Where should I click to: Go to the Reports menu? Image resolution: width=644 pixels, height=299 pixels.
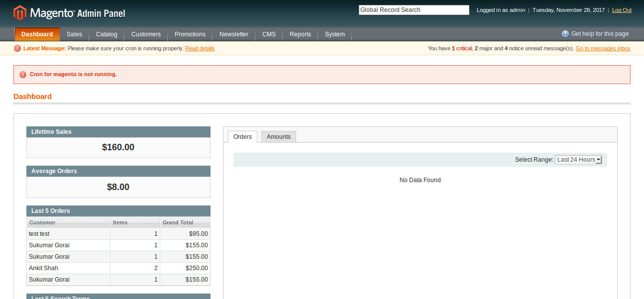click(x=300, y=34)
